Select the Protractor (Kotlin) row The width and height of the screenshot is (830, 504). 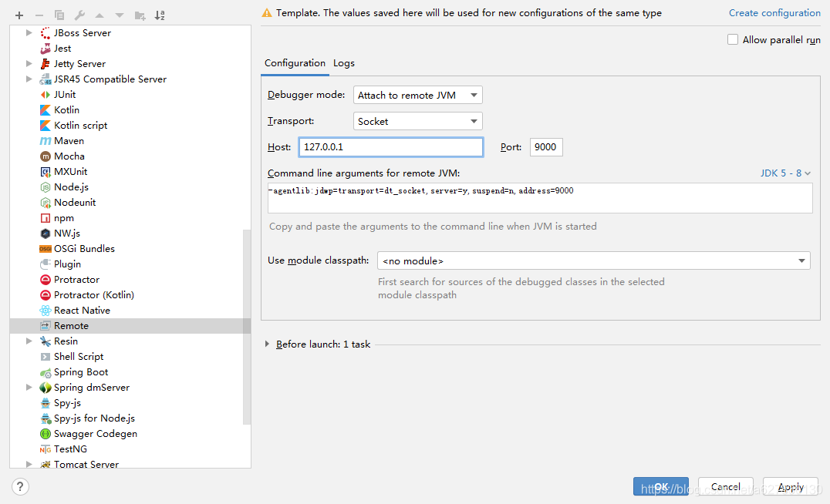[130, 295]
